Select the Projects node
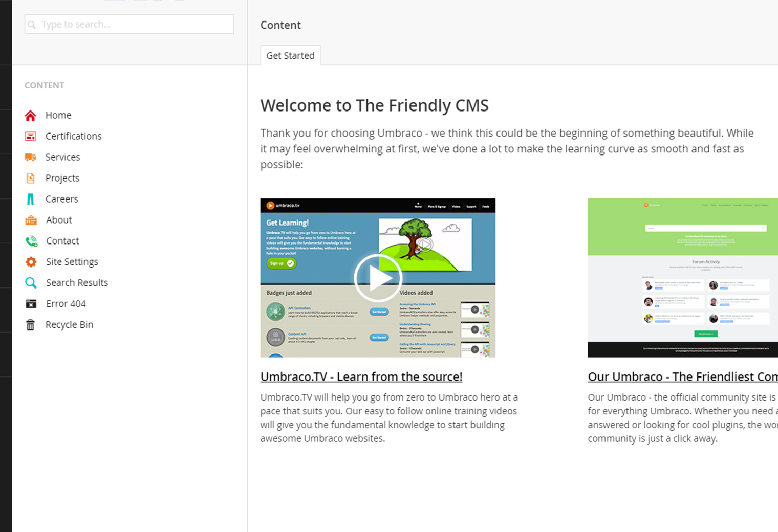778x532 pixels. (62, 178)
